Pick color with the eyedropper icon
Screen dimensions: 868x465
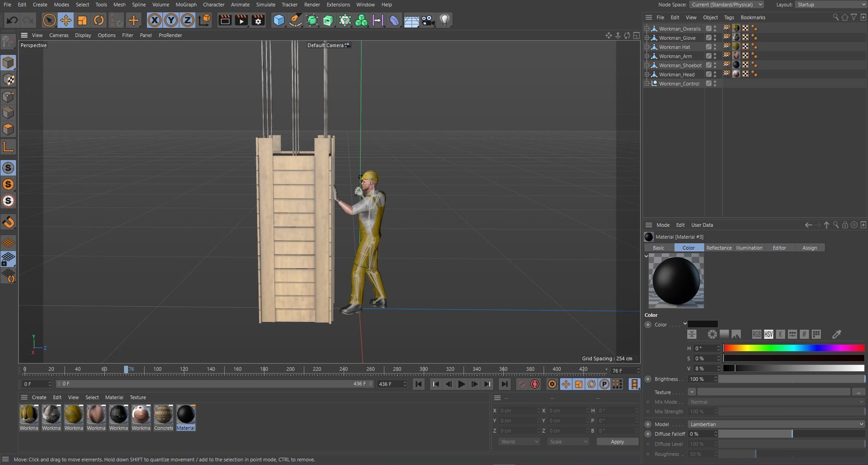click(x=836, y=334)
